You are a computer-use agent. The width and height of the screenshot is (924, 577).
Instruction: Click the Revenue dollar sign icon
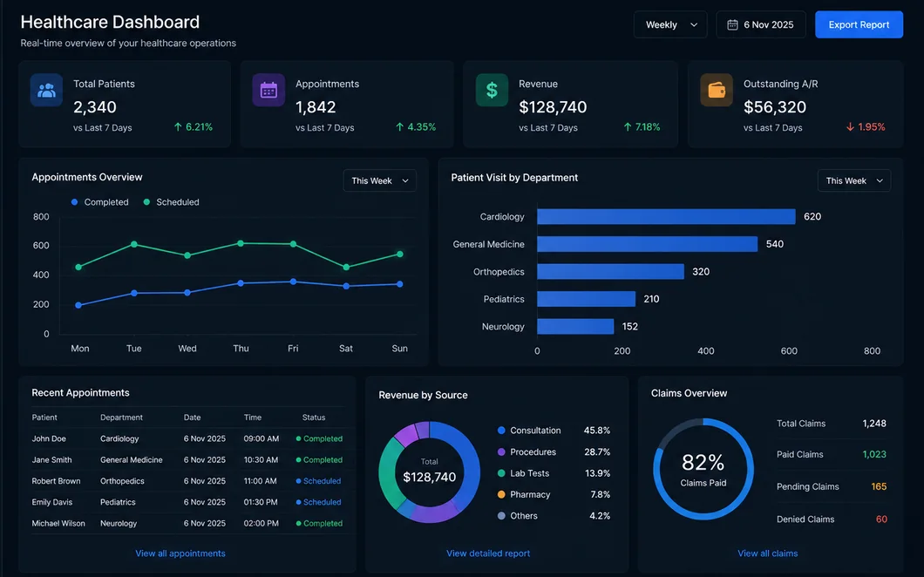tap(492, 90)
